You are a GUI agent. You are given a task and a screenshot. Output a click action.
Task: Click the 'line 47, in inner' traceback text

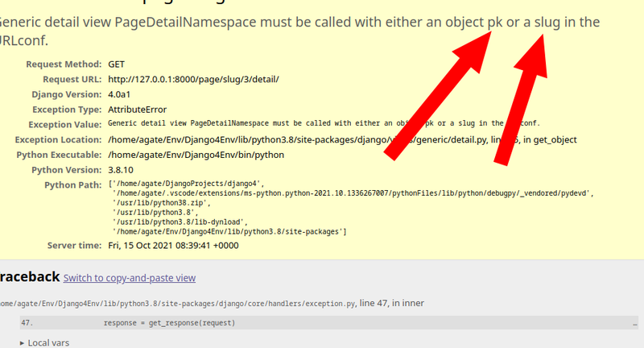pos(392,303)
